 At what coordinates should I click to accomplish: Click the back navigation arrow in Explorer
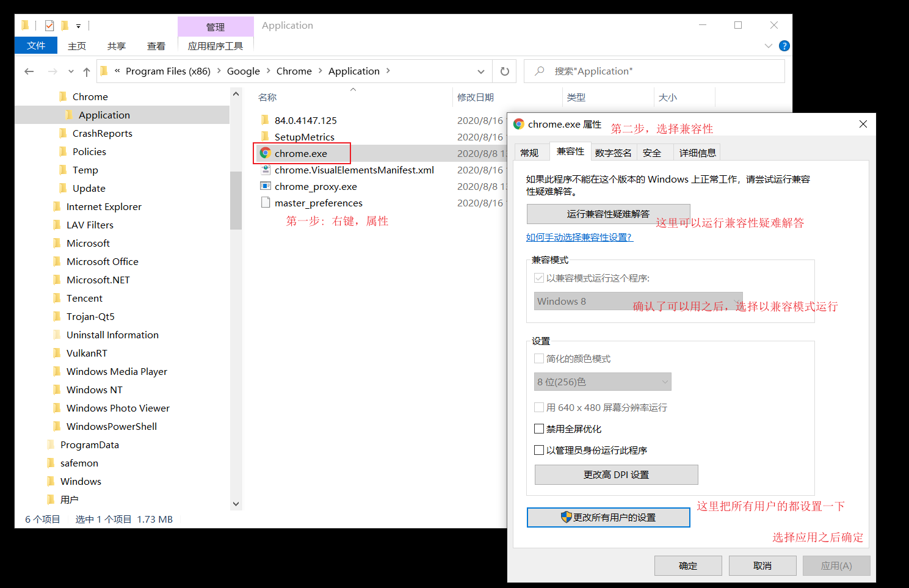click(x=29, y=71)
